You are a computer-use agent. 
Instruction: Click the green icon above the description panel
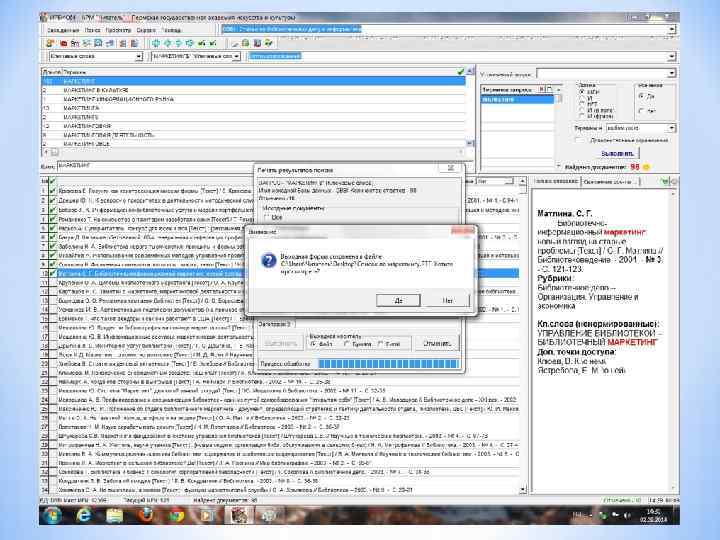point(665,181)
